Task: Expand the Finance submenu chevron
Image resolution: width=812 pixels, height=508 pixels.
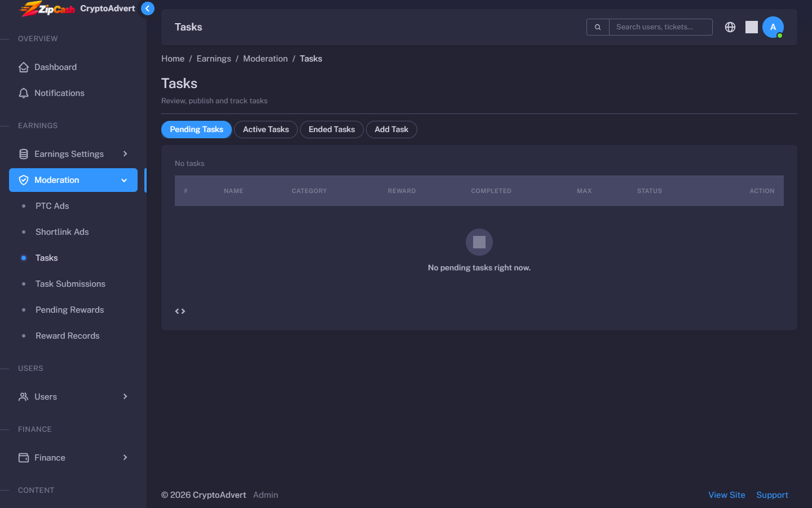Action: point(125,457)
